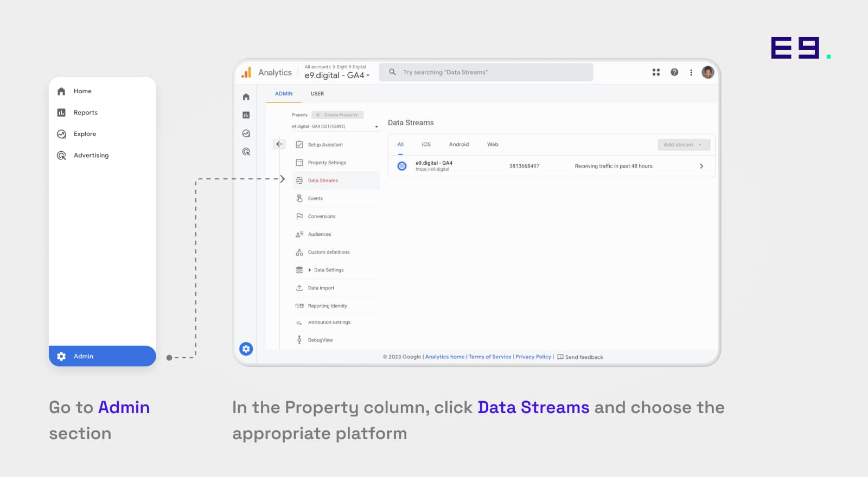This screenshot has height=477, width=868.
Task: Click the back arrow collapse button
Action: pyautogui.click(x=279, y=144)
